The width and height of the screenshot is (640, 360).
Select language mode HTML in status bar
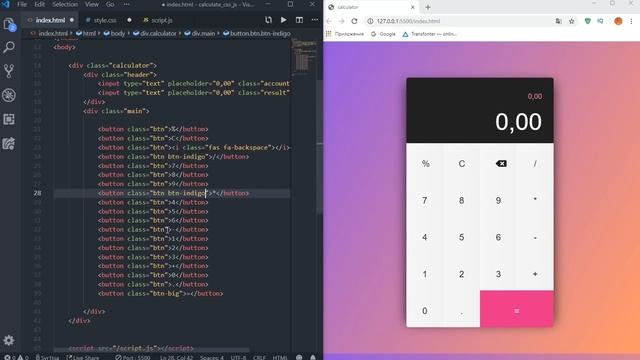[x=280, y=357]
